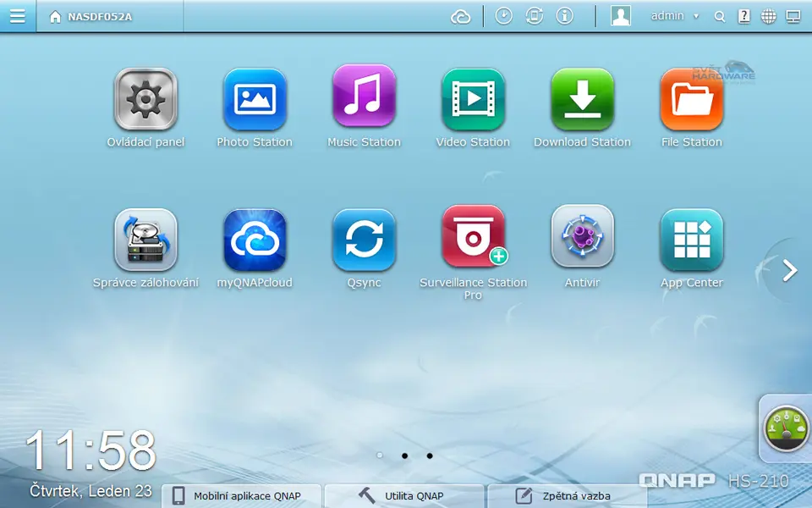Viewport: 812px width, 508px height.
Task: Open the main hamburger menu
Action: click(18, 16)
